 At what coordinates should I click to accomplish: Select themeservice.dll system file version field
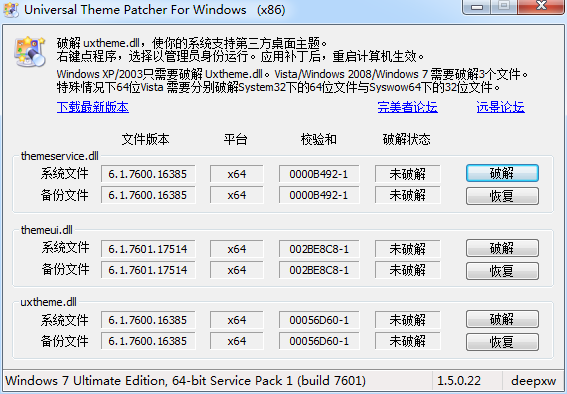coord(148,174)
